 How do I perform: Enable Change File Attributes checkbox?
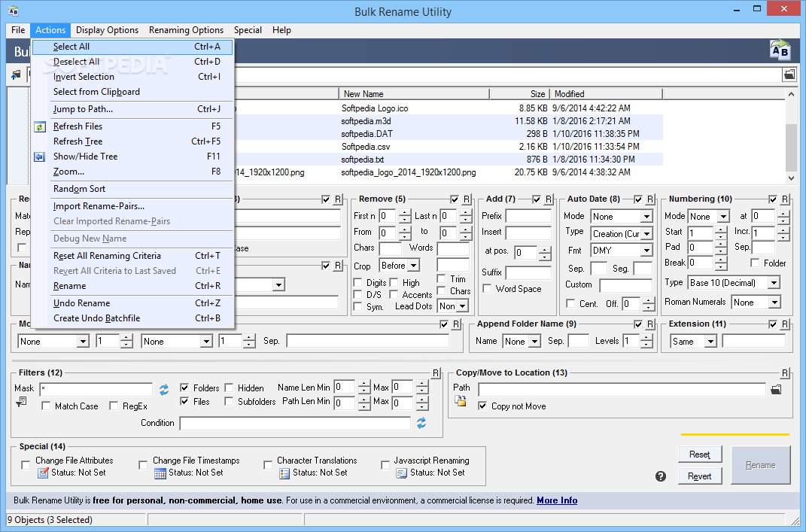(x=25, y=465)
